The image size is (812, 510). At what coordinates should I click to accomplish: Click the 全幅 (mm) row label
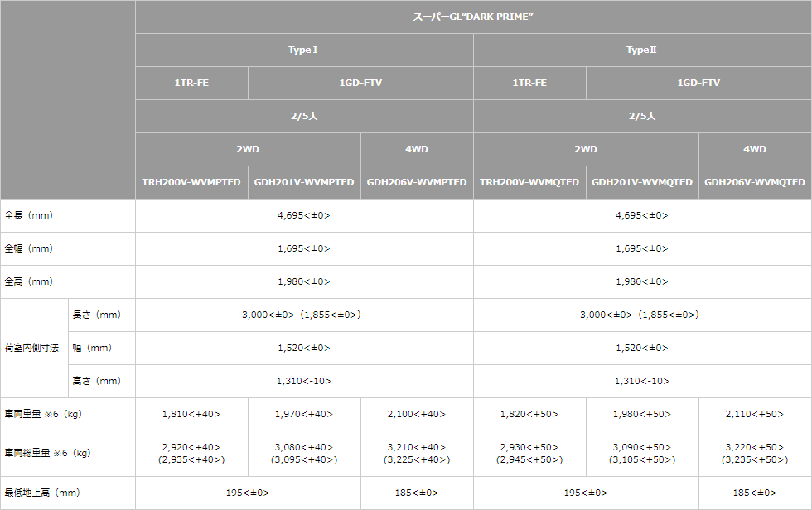tap(67, 249)
